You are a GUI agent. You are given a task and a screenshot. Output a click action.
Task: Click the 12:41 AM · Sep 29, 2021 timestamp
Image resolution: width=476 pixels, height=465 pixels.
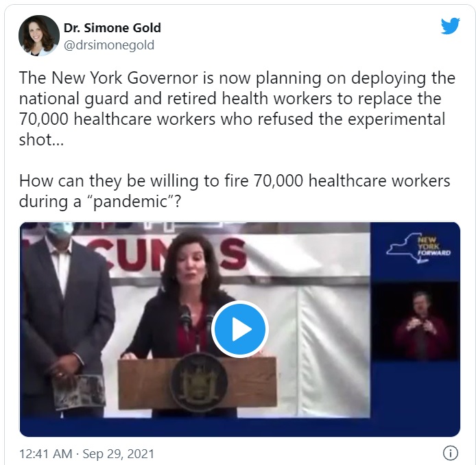coord(87,454)
